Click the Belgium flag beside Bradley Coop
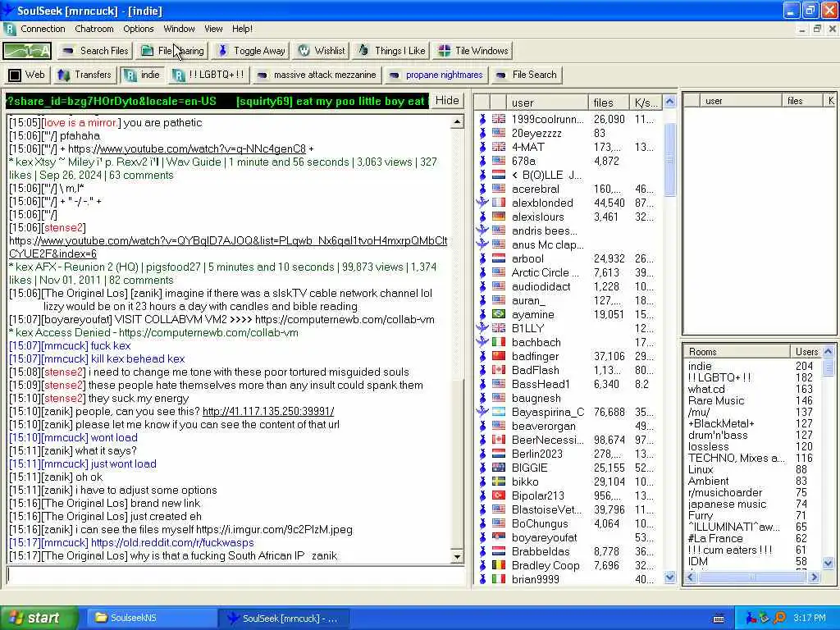Screen dimensions: 840x630 (499, 565)
